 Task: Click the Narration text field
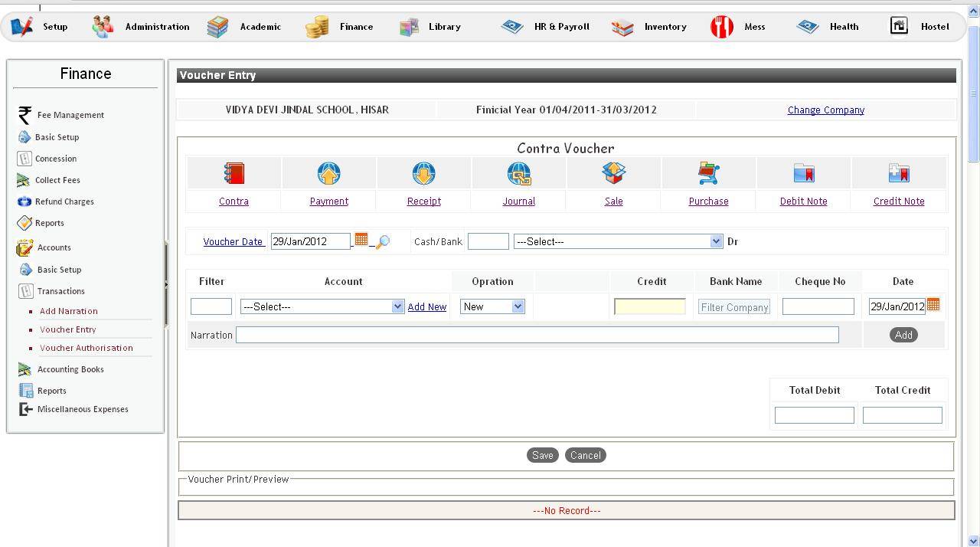point(537,335)
